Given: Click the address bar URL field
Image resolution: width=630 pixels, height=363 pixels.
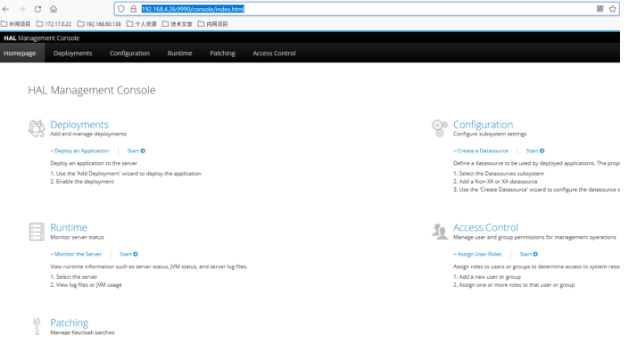Looking at the screenshot, I should tap(366, 9).
